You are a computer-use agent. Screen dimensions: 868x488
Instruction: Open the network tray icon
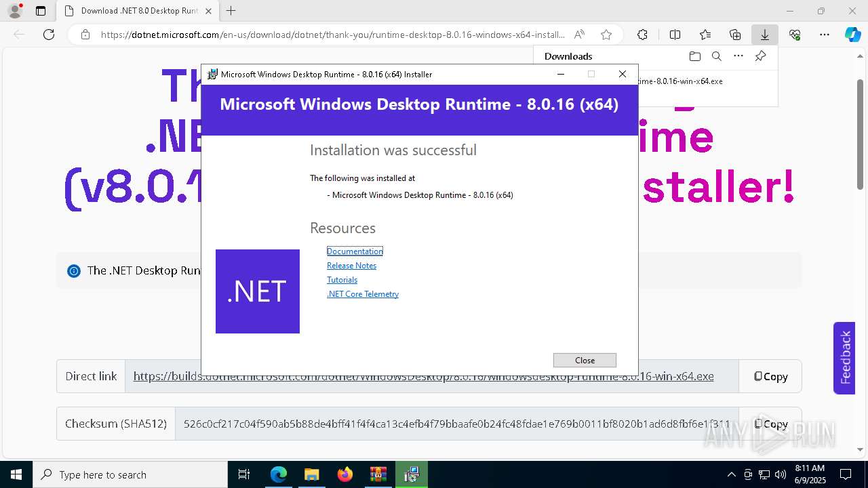(764, 474)
